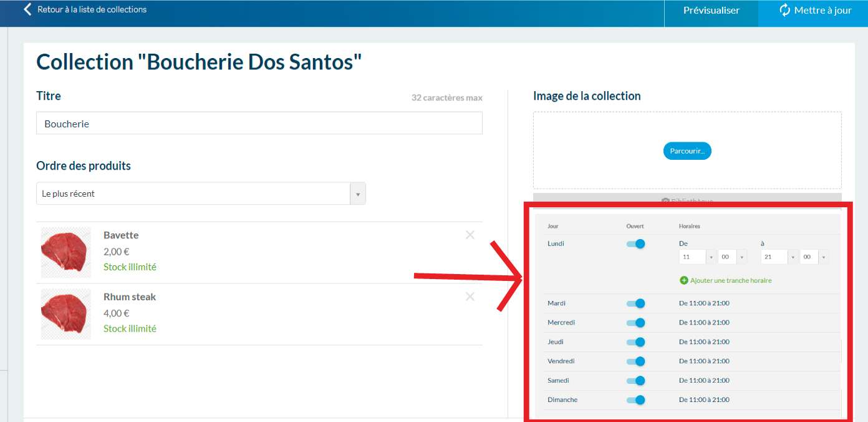The image size is (868, 422).
Task: Open the Lundi start hour dropdown showing 11
Action: 697,257
